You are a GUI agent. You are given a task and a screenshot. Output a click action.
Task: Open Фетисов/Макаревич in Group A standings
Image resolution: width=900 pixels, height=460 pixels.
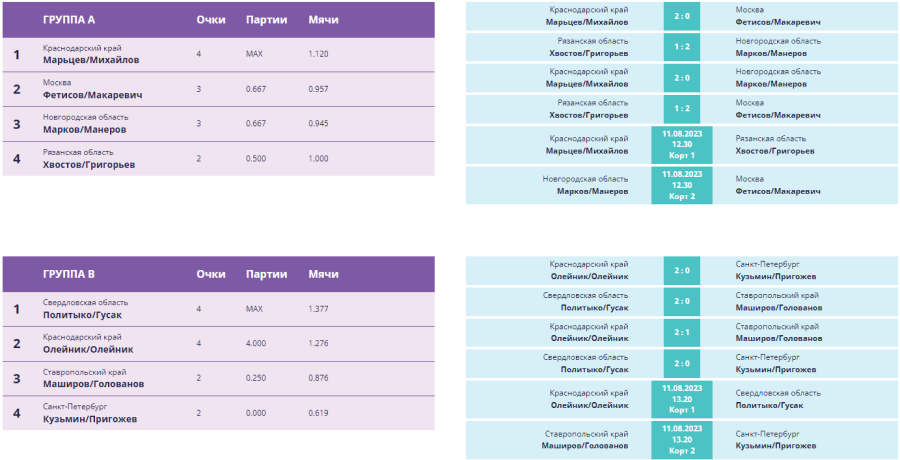point(93,95)
